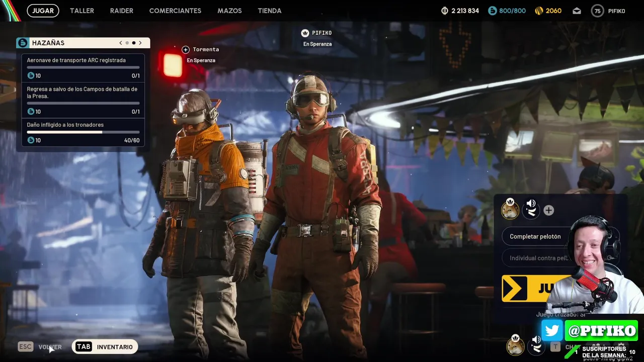Select the second Hazañas page dot
This screenshot has height=362, width=644.
pos(134,43)
